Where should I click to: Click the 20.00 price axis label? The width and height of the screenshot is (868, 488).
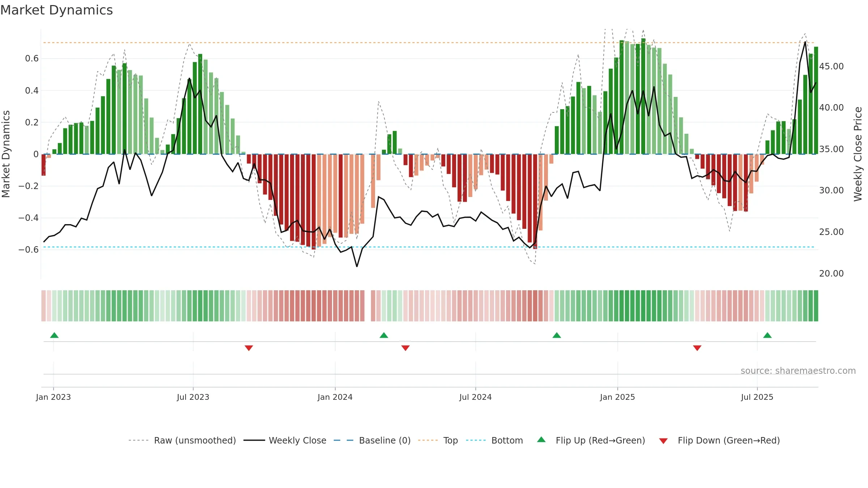[831, 274]
